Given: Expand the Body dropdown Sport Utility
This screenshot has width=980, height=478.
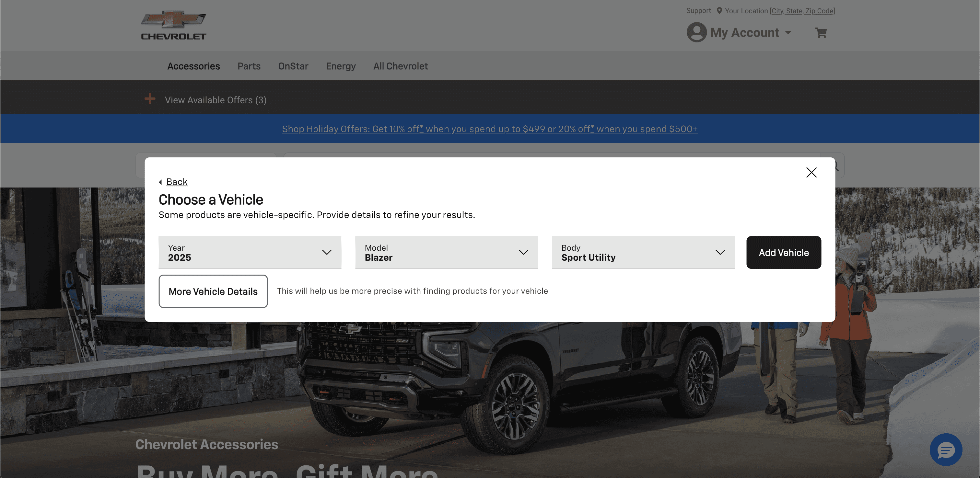Looking at the screenshot, I should [x=643, y=253].
